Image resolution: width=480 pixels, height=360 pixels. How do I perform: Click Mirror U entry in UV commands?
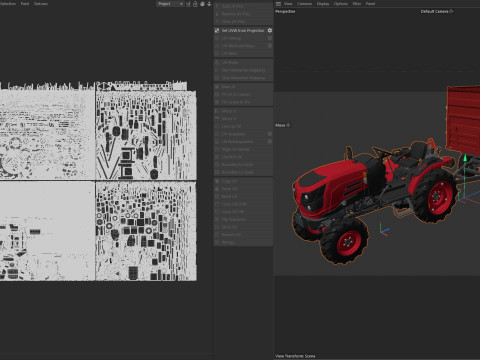click(243, 111)
